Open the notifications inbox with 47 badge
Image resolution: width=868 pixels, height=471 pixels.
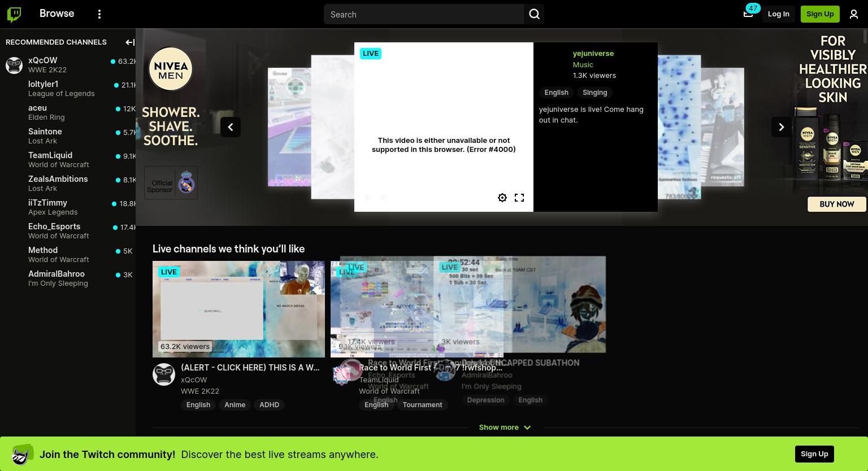tap(748, 14)
